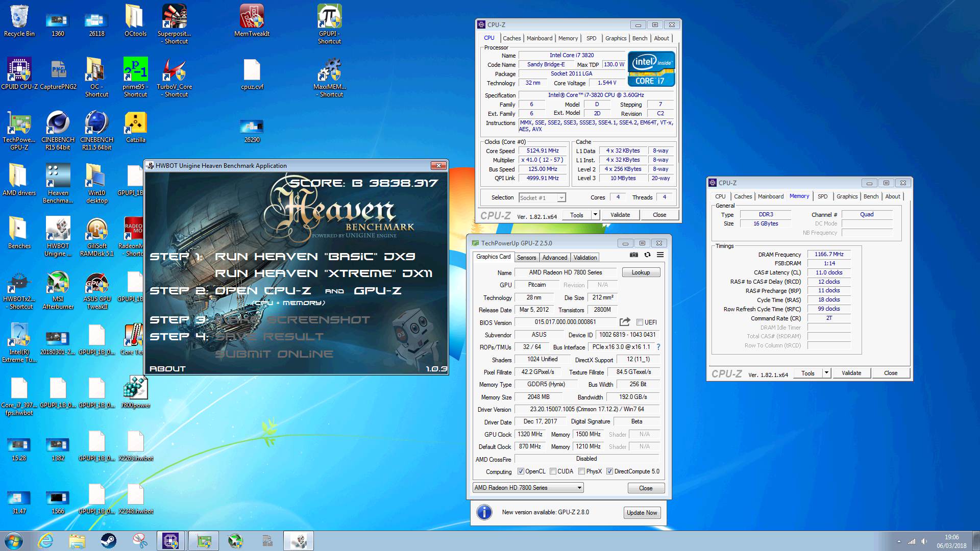The image size is (980, 551).
Task: Open the 7800power registry file icon
Action: point(135,392)
